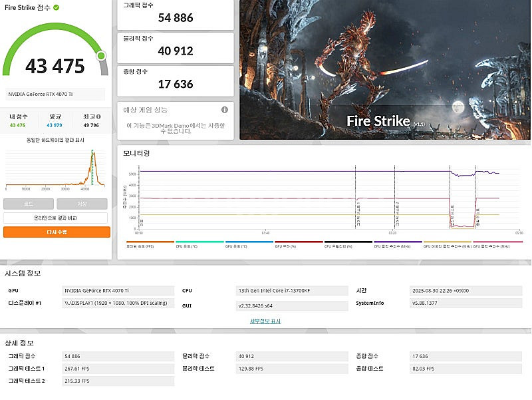Viewport: 532px width, 400px height.
Task: Click the 최고 value 49 796
Action: (x=91, y=125)
